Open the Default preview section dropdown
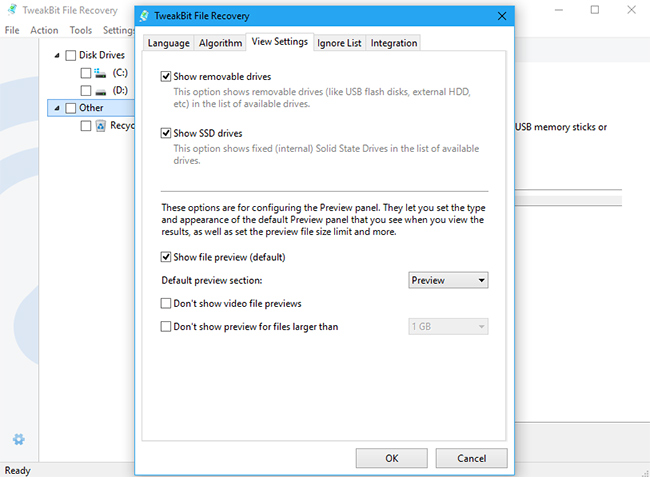This screenshot has height=477, width=650. click(x=448, y=280)
